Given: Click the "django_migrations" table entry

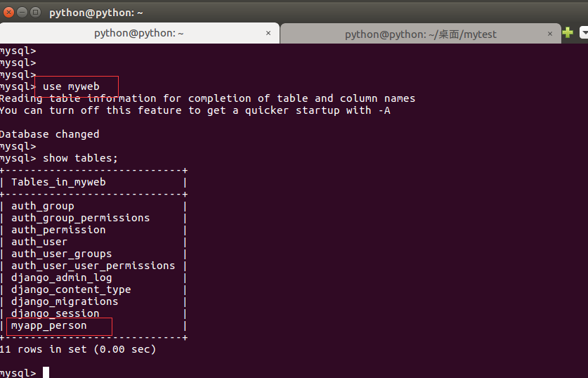Looking at the screenshot, I should (x=65, y=301).
